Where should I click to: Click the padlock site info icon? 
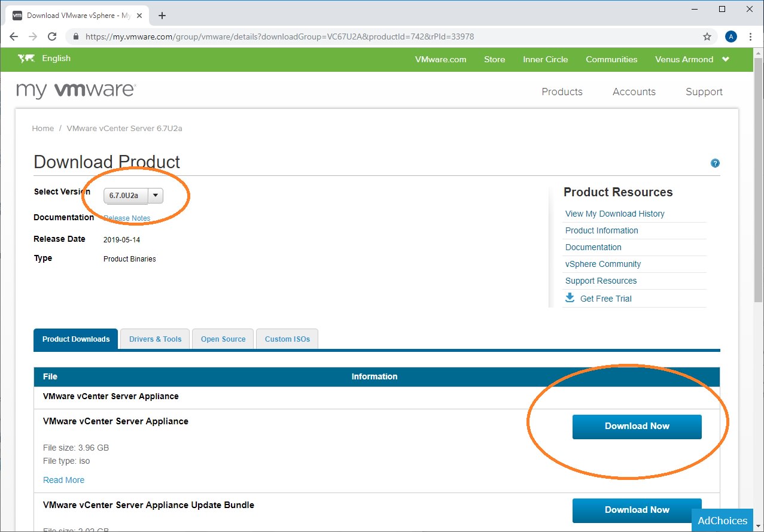pyautogui.click(x=75, y=37)
